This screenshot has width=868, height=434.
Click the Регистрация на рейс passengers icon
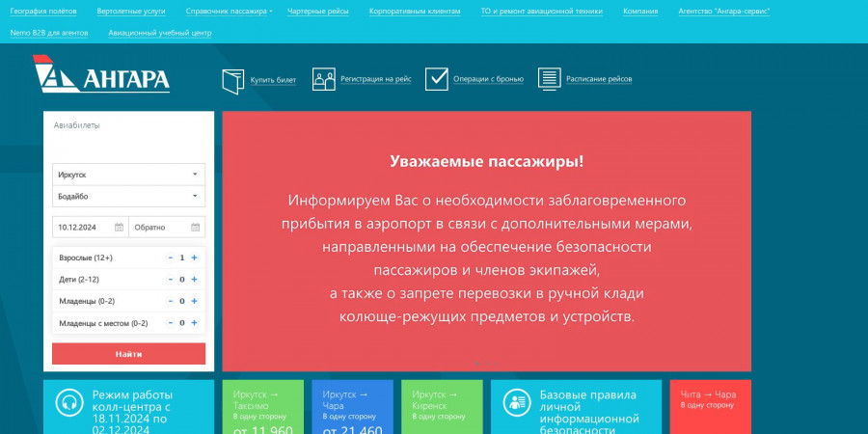click(324, 79)
